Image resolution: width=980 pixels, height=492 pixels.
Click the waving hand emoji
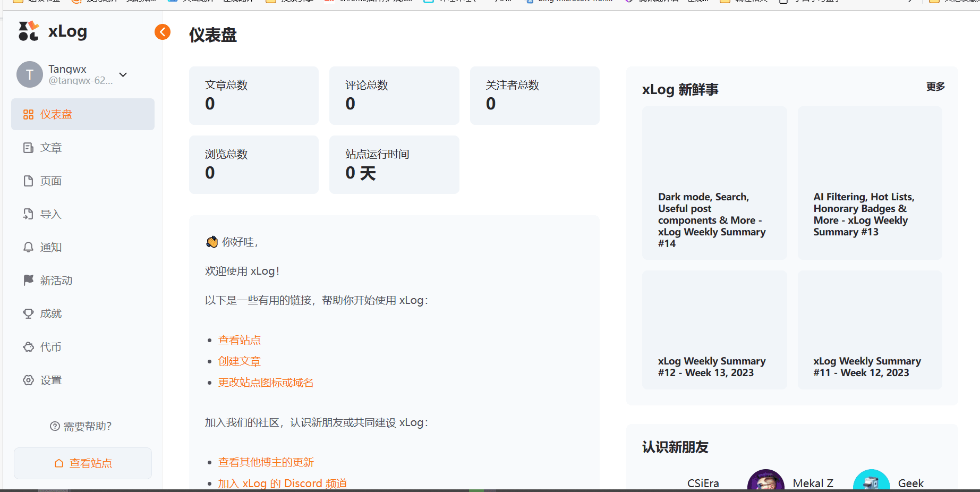tap(212, 242)
